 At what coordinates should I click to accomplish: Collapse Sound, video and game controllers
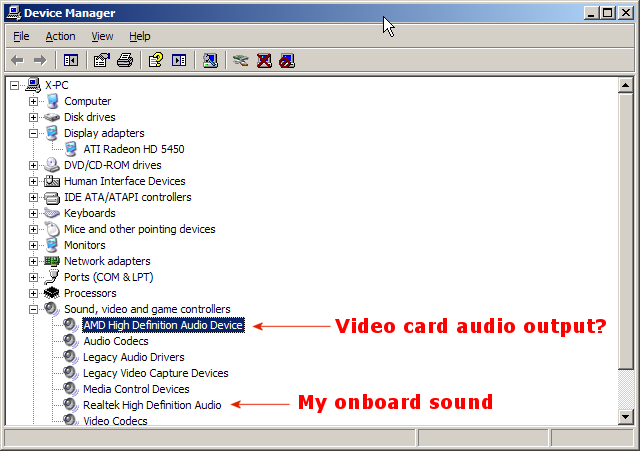(x=34, y=309)
